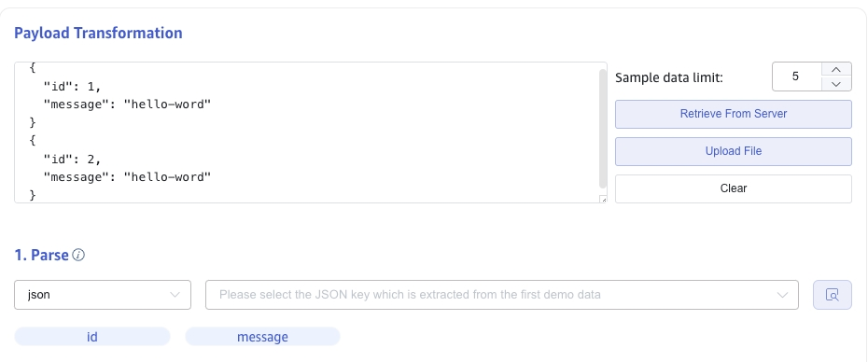Viewport: 868px width, 362px height.
Task: Click the JSON key dropdown chevron
Action: point(782,295)
